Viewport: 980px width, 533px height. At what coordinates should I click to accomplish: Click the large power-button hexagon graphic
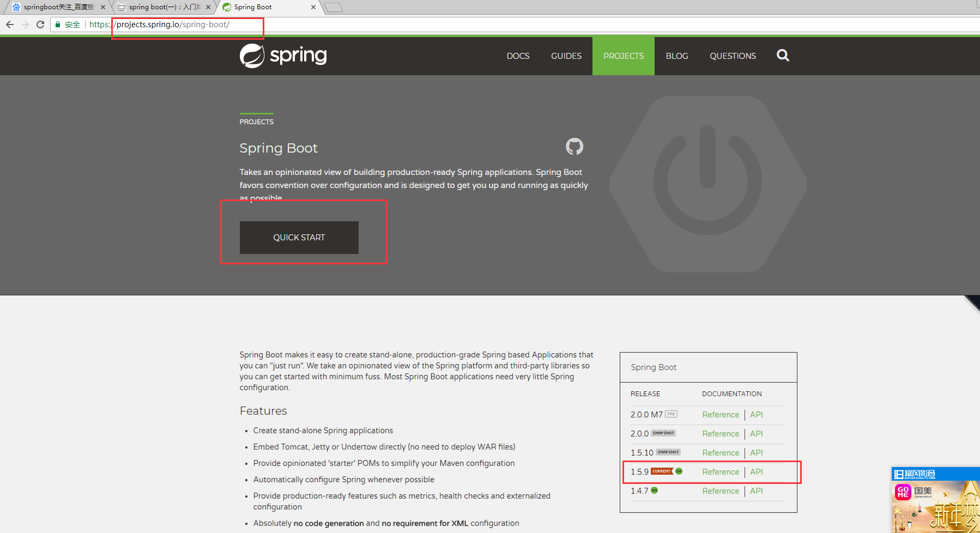coord(707,184)
